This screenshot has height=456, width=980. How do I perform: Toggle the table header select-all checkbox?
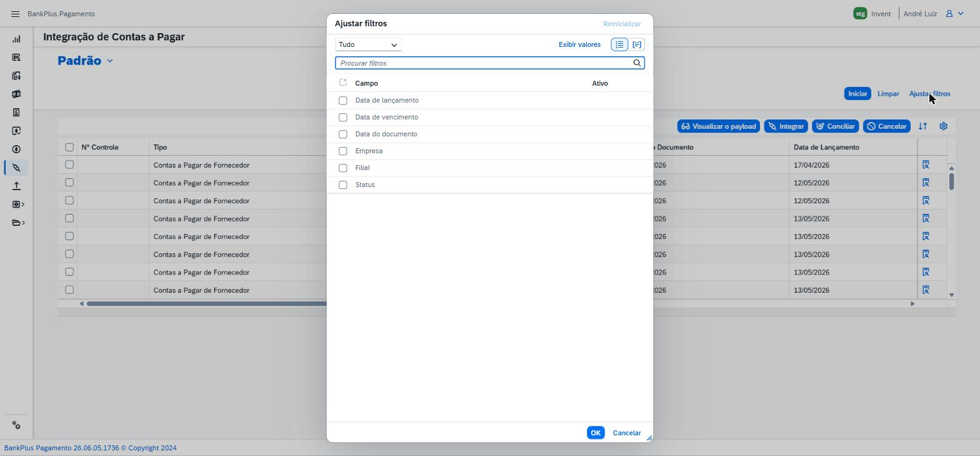click(x=69, y=147)
